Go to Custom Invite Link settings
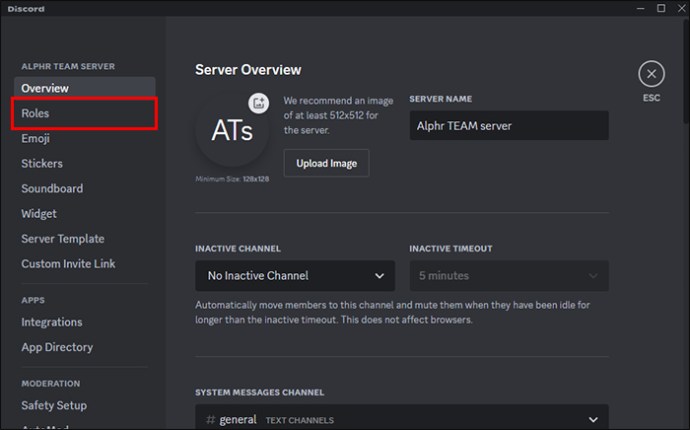The width and height of the screenshot is (690, 430). pyautogui.click(x=84, y=264)
